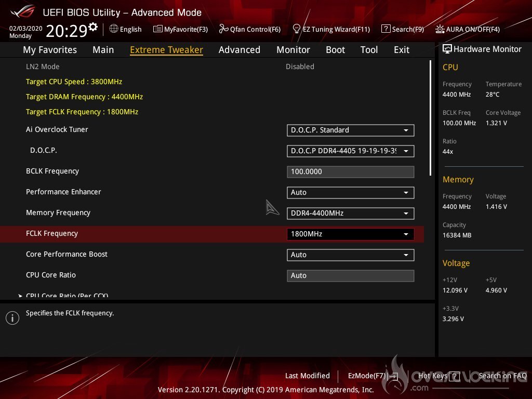
Task: Click the settings list scrollbar
Action: [x=430, y=118]
